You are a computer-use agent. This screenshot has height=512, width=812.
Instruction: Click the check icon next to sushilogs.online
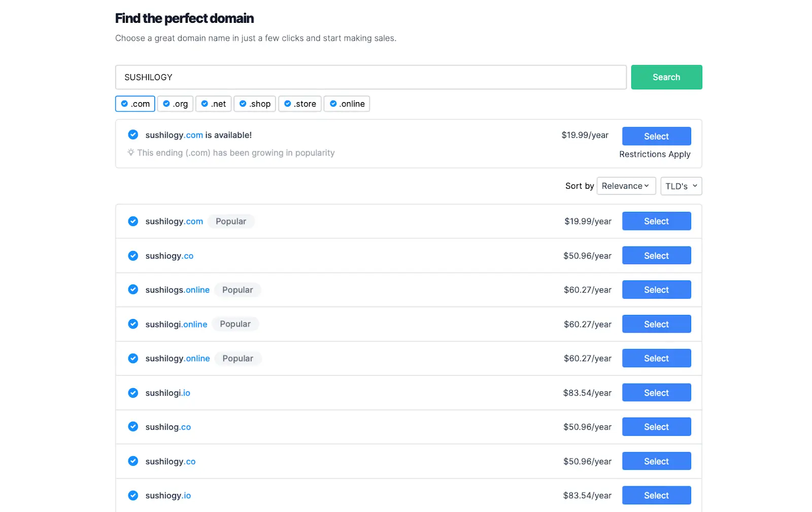[x=133, y=290]
